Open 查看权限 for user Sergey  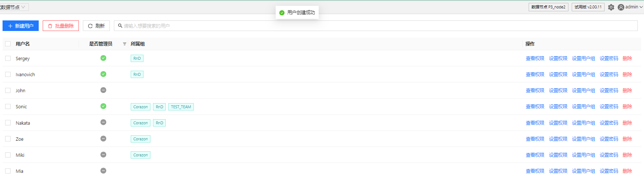click(x=535, y=58)
